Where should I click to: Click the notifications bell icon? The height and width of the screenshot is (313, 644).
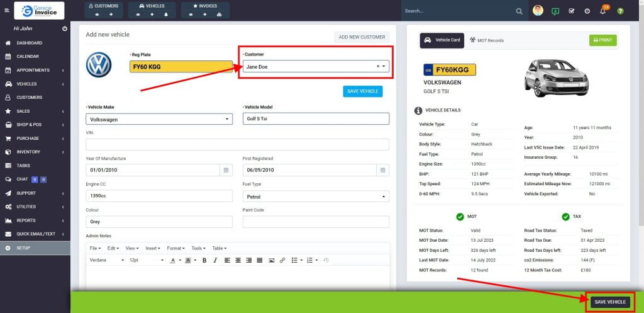click(x=602, y=11)
